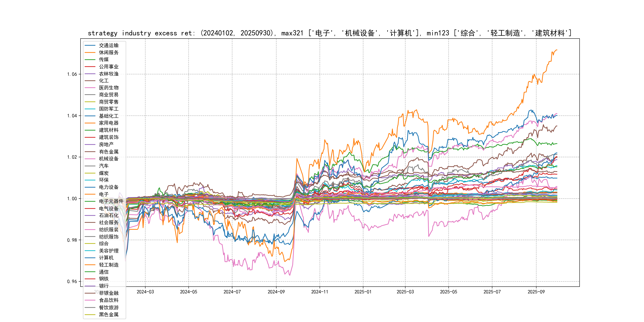Click the 0.98 y-axis tick label

click(72, 240)
